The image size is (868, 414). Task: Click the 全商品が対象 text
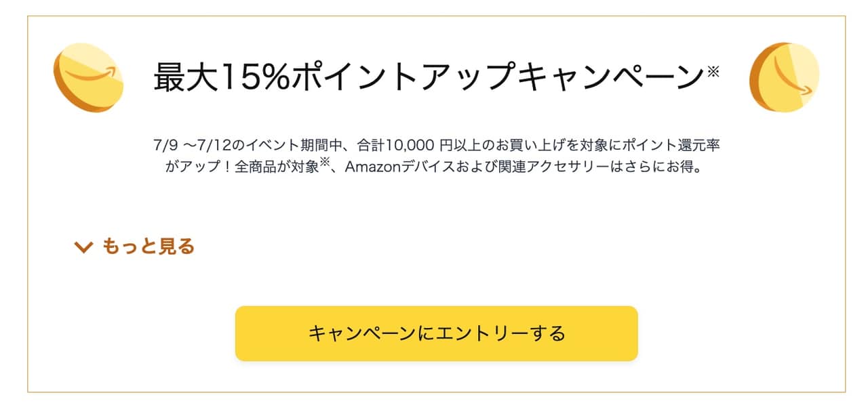pos(277,167)
